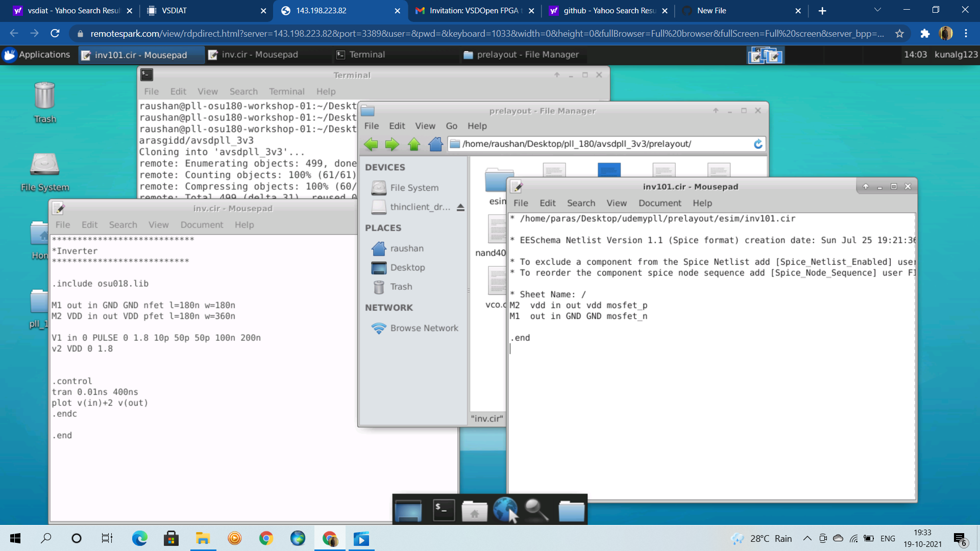Open Microsoft Edge from Windows taskbar

tap(139, 538)
